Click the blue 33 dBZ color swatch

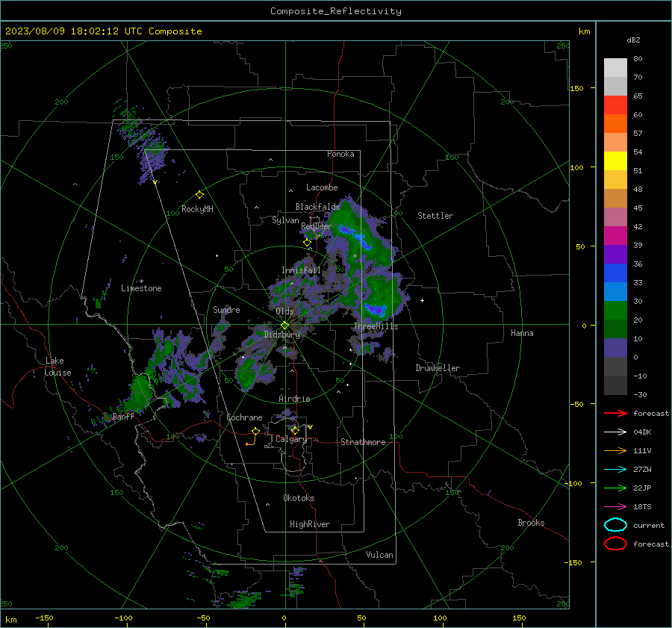tap(615, 273)
